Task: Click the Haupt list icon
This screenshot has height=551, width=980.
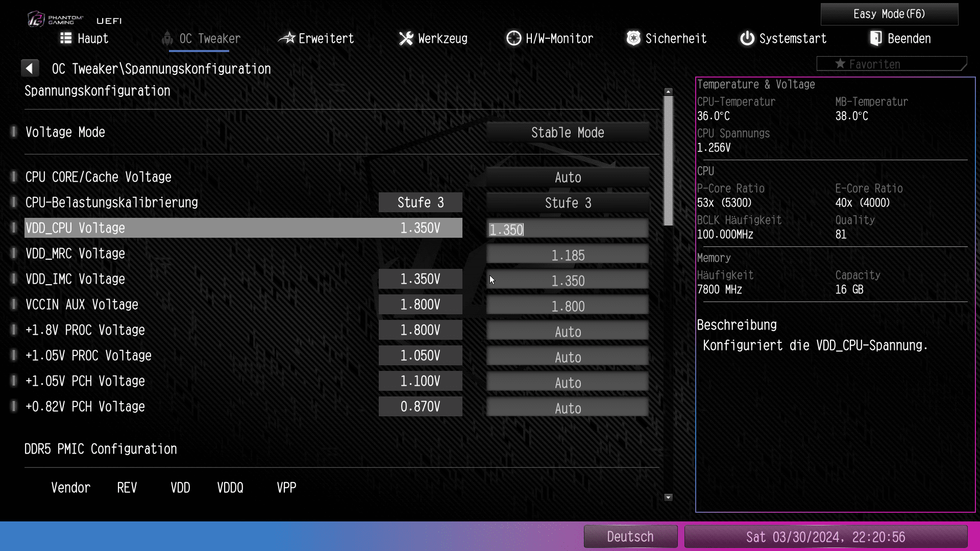Action: pyautogui.click(x=66, y=38)
